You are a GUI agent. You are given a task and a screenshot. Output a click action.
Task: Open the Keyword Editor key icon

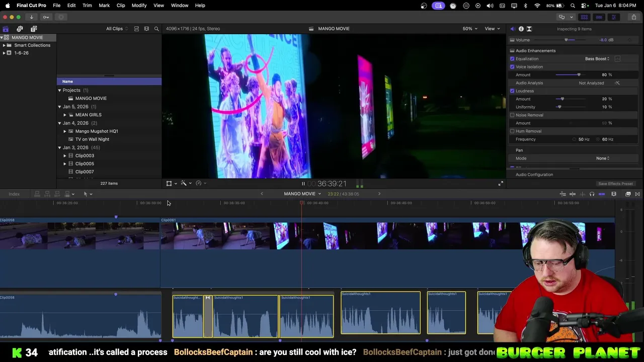pos(46,17)
